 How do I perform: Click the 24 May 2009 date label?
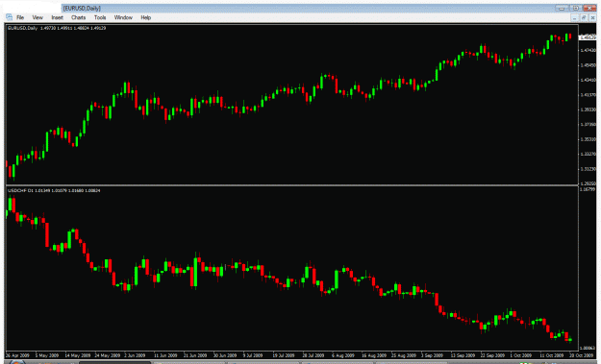(108, 355)
